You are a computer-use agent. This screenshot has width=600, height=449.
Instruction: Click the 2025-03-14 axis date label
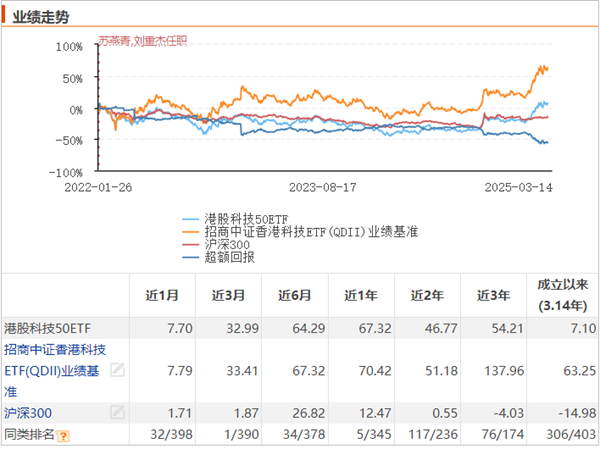[x=518, y=187]
